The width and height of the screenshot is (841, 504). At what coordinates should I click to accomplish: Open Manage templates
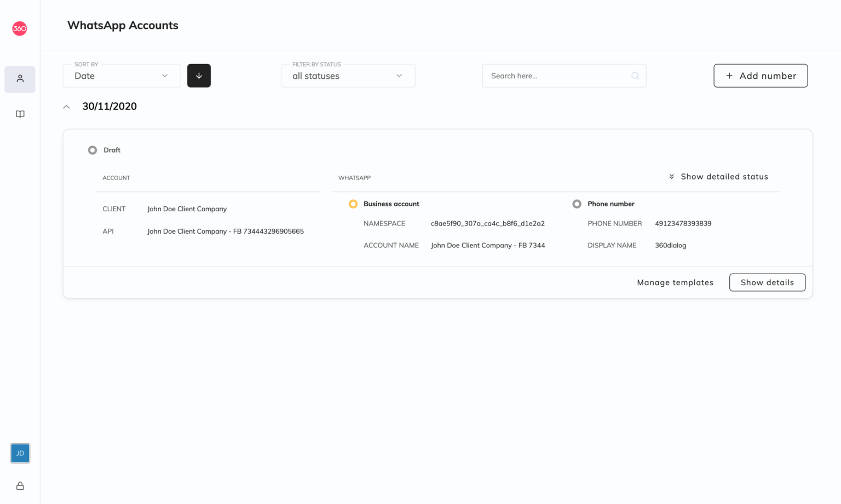pos(675,282)
